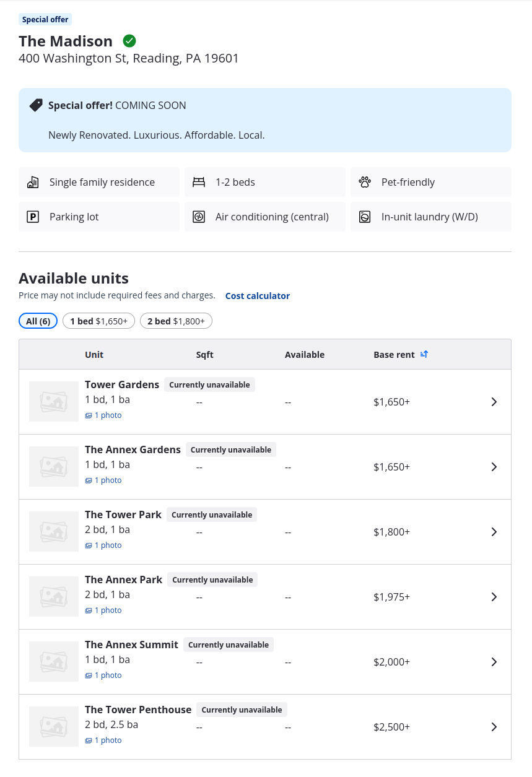
Task: Click The Annex Summit unit name
Action: pyautogui.click(x=131, y=645)
